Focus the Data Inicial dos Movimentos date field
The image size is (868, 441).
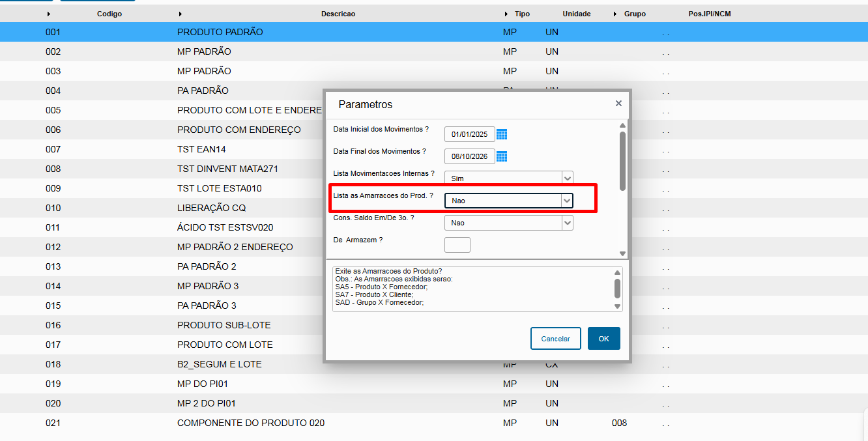470,134
